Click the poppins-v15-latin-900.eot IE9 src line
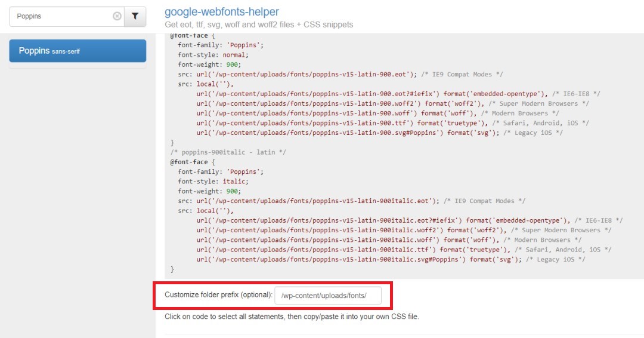Screen dimensions: 644x338 pyautogui.click(x=340, y=75)
